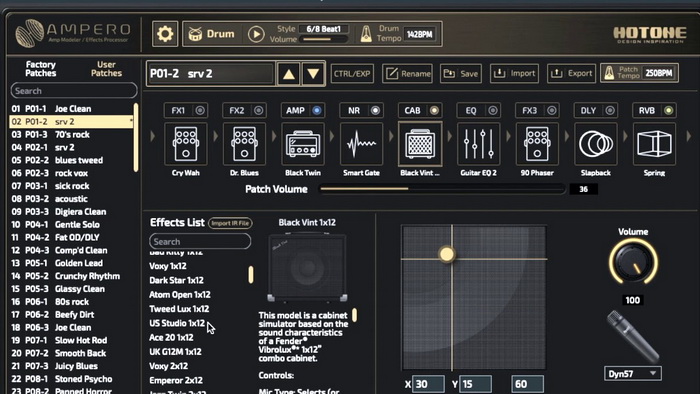Image resolution: width=700 pixels, height=394 pixels.
Task: Toggle the RVB module on/off
Action: (x=668, y=110)
